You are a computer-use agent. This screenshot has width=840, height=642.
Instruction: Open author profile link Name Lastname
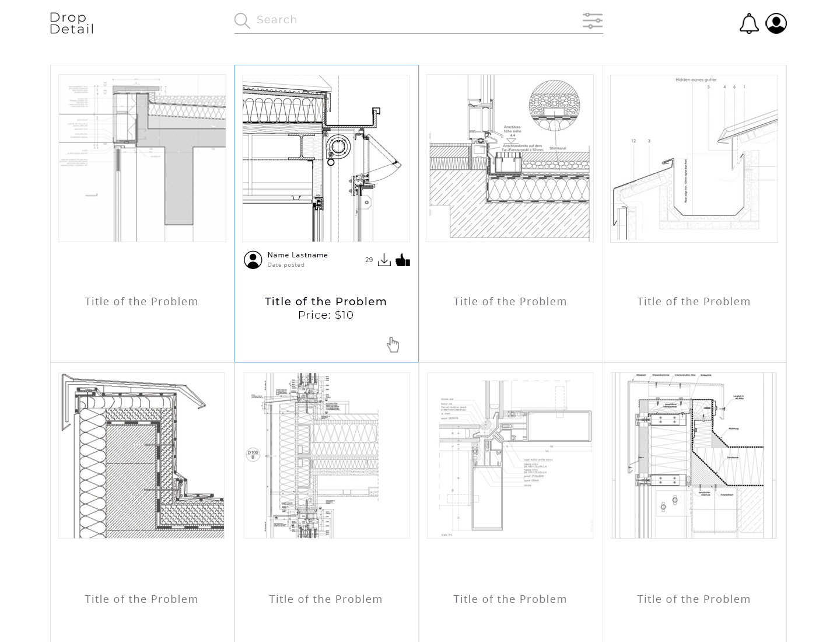click(x=297, y=255)
